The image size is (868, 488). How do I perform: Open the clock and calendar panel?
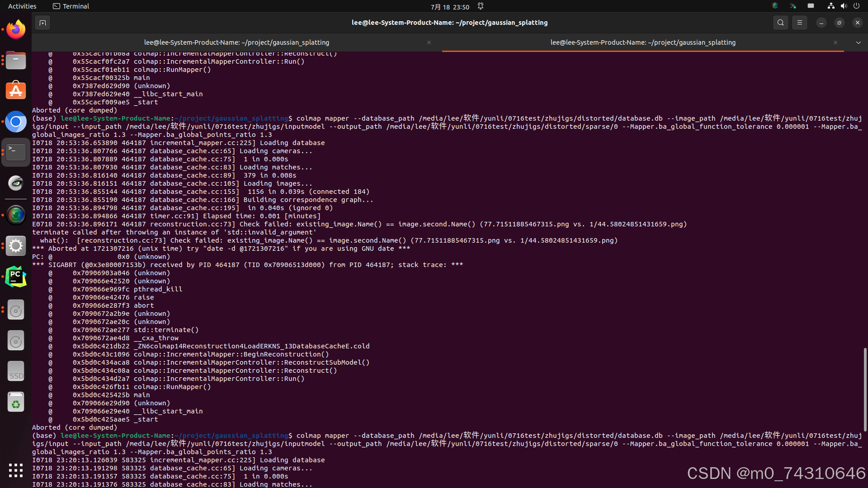coord(449,6)
